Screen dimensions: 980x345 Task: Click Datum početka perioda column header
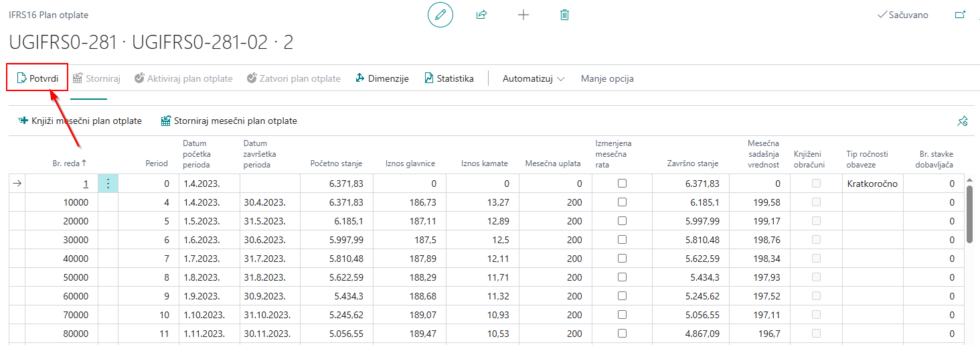coord(197,153)
